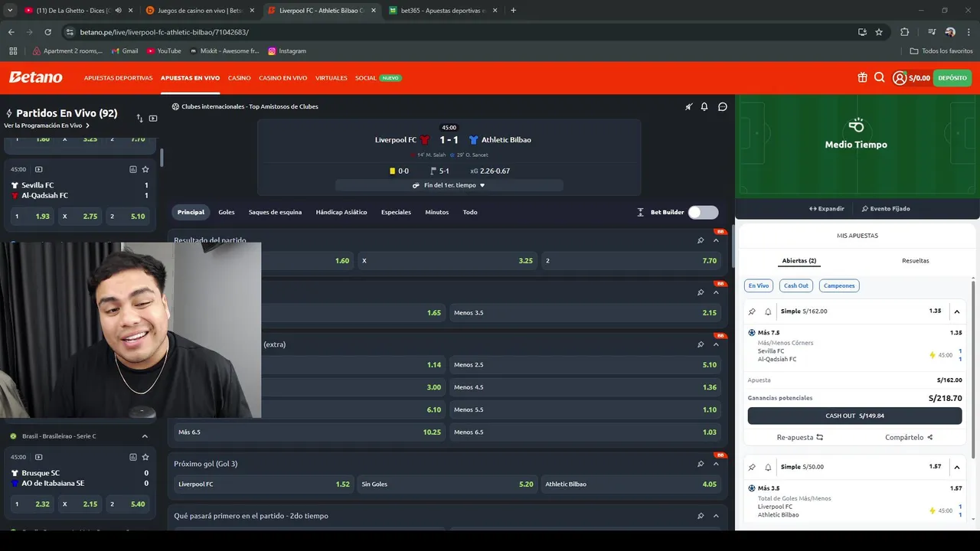Open the user account avatar icon

[900, 78]
